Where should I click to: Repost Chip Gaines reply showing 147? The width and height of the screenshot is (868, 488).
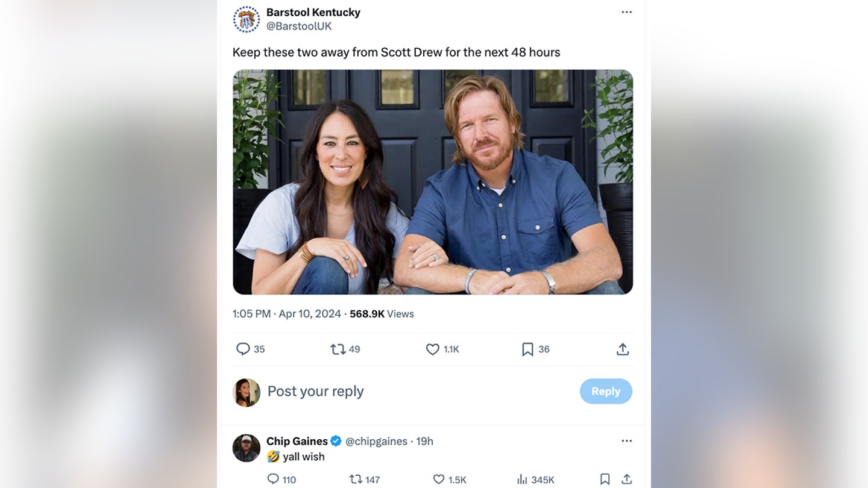[365, 480]
